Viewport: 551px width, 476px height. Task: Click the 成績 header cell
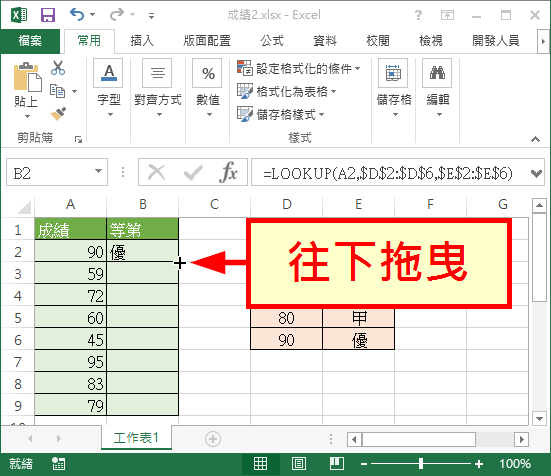pyautogui.click(x=70, y=230)
